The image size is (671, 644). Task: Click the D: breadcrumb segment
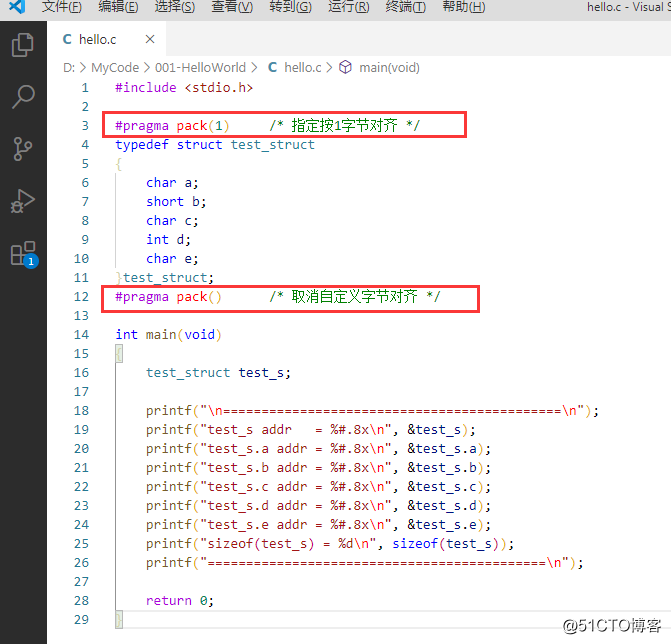(69, 68)
